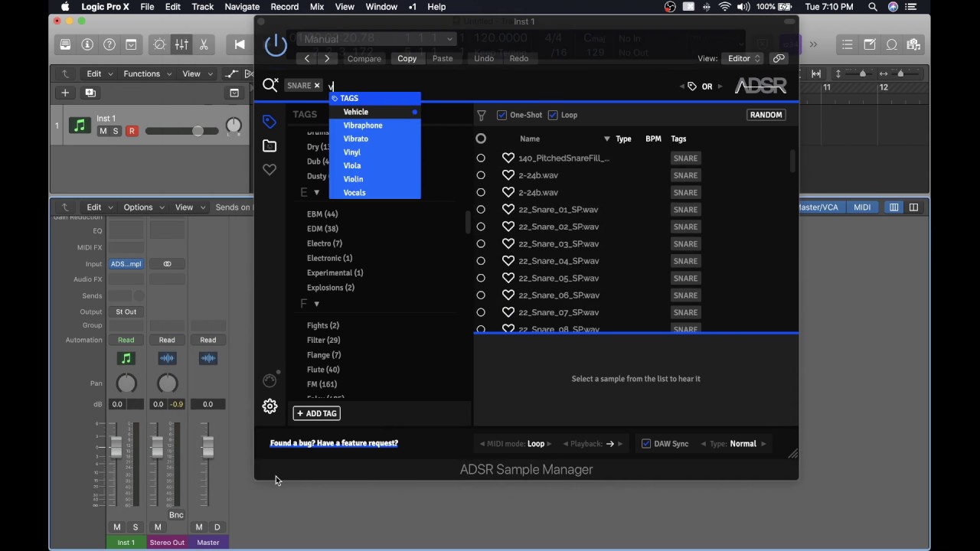Open the Manual preset dropdown

(377, 39)
